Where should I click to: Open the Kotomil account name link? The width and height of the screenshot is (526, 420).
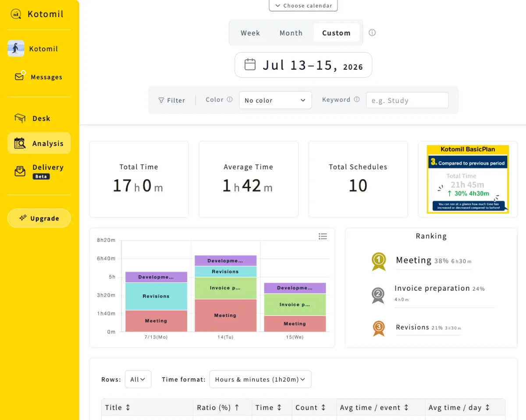[x=43, y=49]
